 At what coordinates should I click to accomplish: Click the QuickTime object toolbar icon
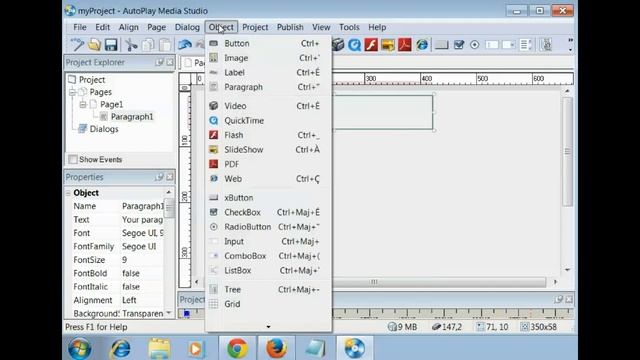point(354,44)
